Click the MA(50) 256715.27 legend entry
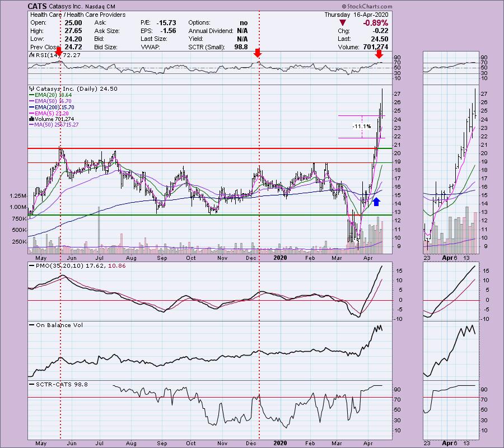The height and width of the screenshot is (448, 504). [54, 125]
